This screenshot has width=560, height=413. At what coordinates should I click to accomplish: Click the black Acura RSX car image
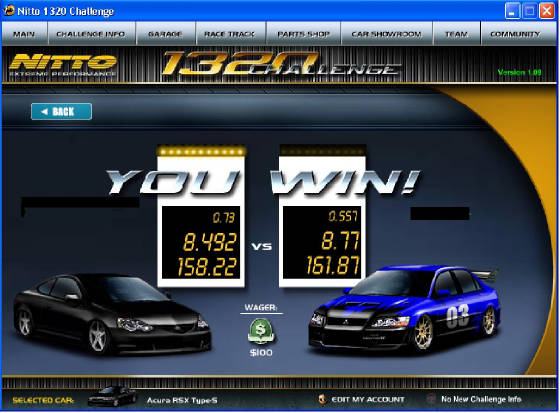(x=112, y=314)
